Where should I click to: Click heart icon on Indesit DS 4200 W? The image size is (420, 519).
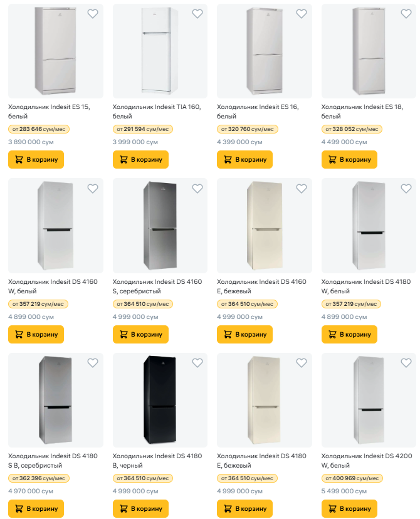pos(406,363)
